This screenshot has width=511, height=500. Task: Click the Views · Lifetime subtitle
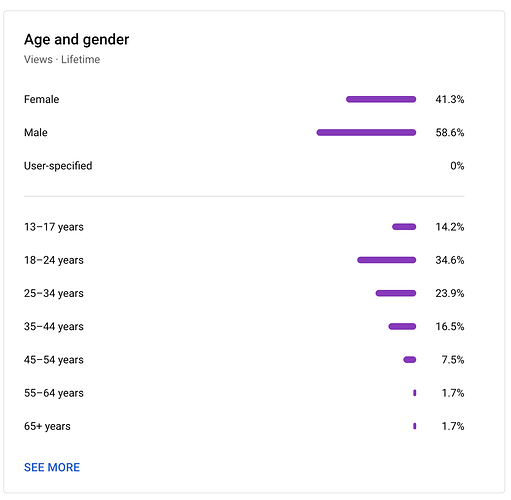pyautogui.click(x=62, y=59)
